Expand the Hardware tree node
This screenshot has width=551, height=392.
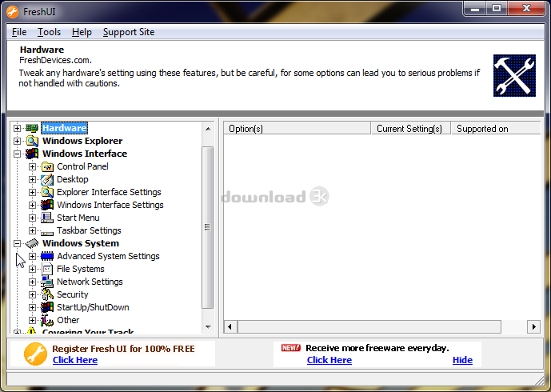tap(17, 128)
